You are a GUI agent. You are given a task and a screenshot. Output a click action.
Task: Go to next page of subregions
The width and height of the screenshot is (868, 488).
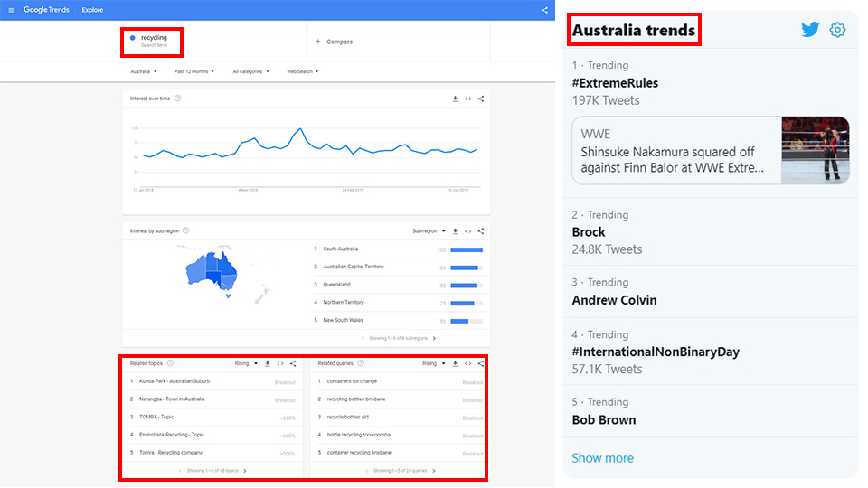coord(434,338)
